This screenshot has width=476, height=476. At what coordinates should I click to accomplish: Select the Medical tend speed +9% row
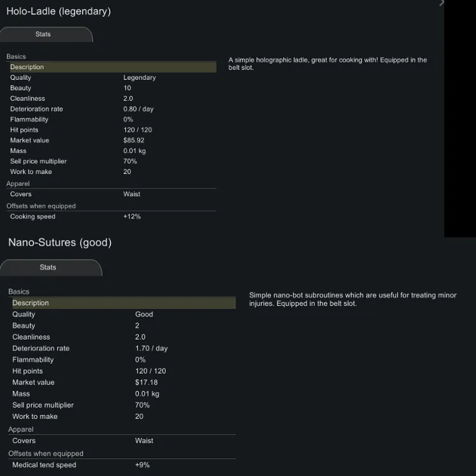pos(122,465)
